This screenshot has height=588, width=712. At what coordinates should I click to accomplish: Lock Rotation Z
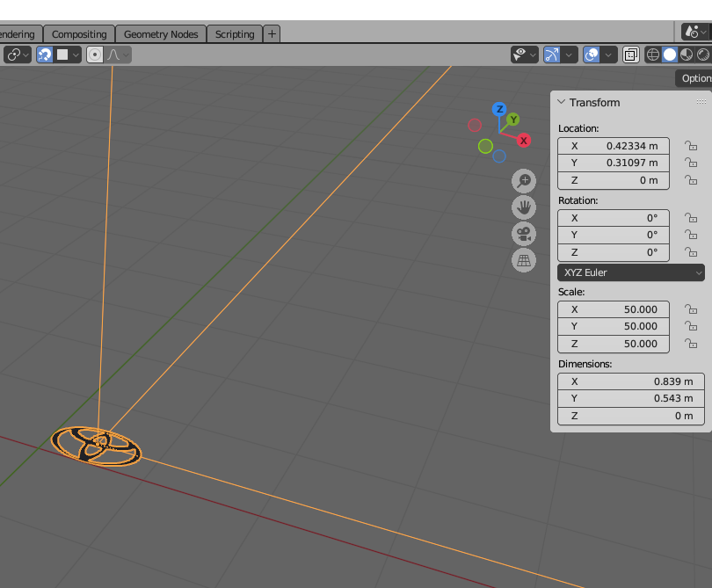[x=691, y=252]
